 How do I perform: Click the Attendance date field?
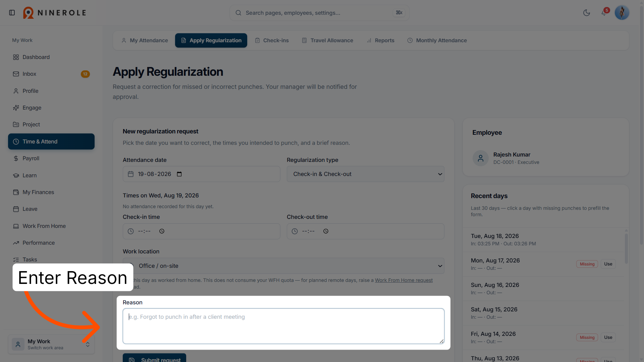click(x=201, y=174)
